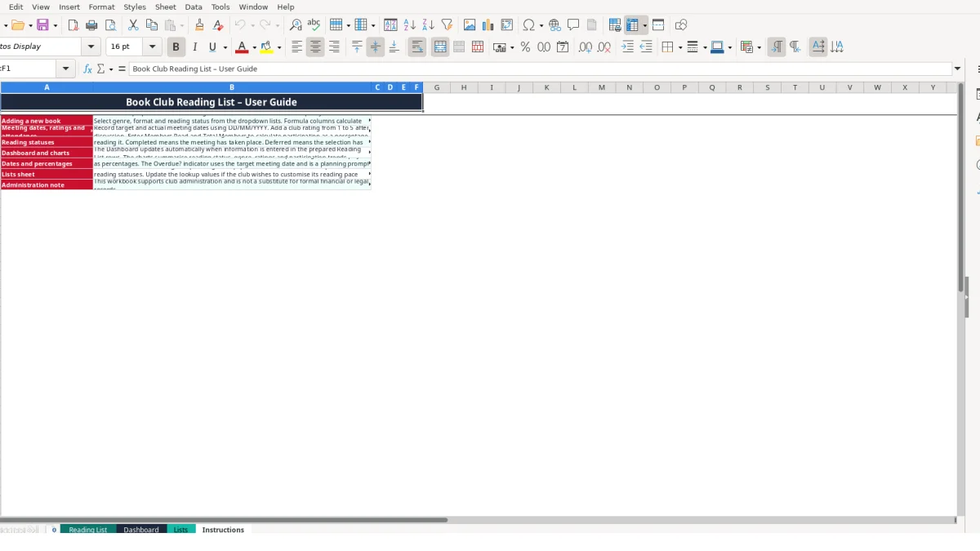The image size is (980, 551).
Task: Click the Sort Ascending icon
Action: click(410, 25)
